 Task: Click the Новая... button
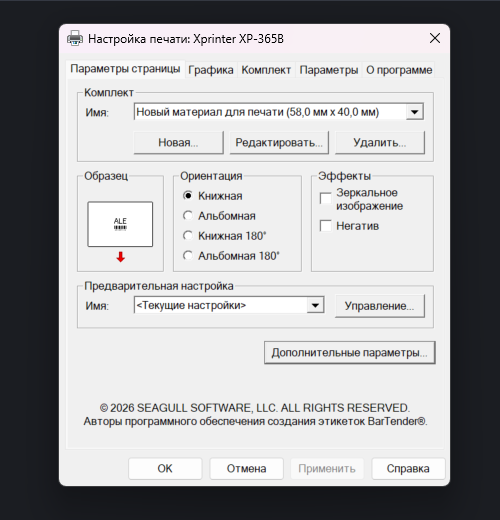(178, 143)
